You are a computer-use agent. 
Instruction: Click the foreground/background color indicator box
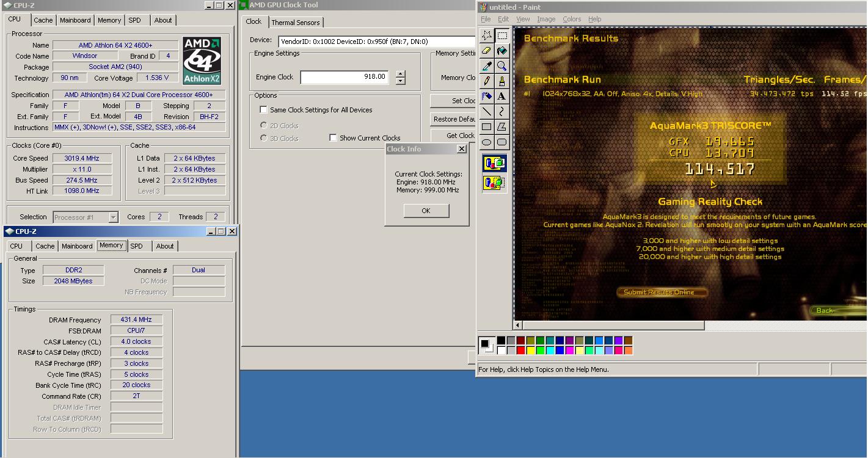click(486, 345)
